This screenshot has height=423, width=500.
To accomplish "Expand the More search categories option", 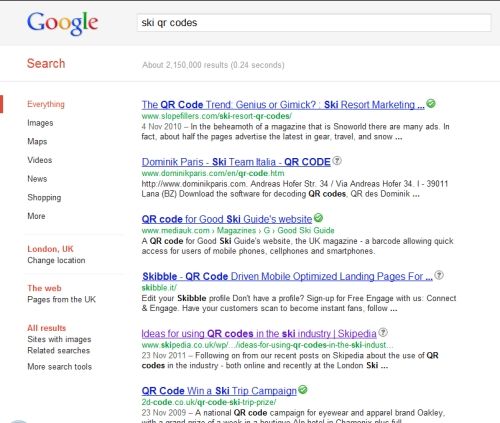I will pos(36,216).
